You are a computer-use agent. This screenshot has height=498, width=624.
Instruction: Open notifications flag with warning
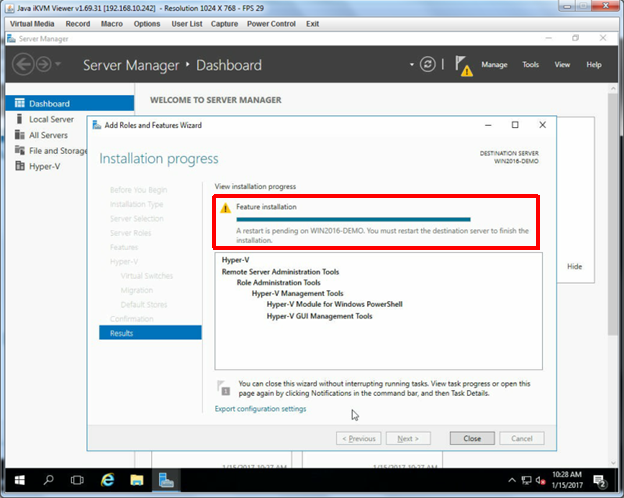click(x=464, y=66)
